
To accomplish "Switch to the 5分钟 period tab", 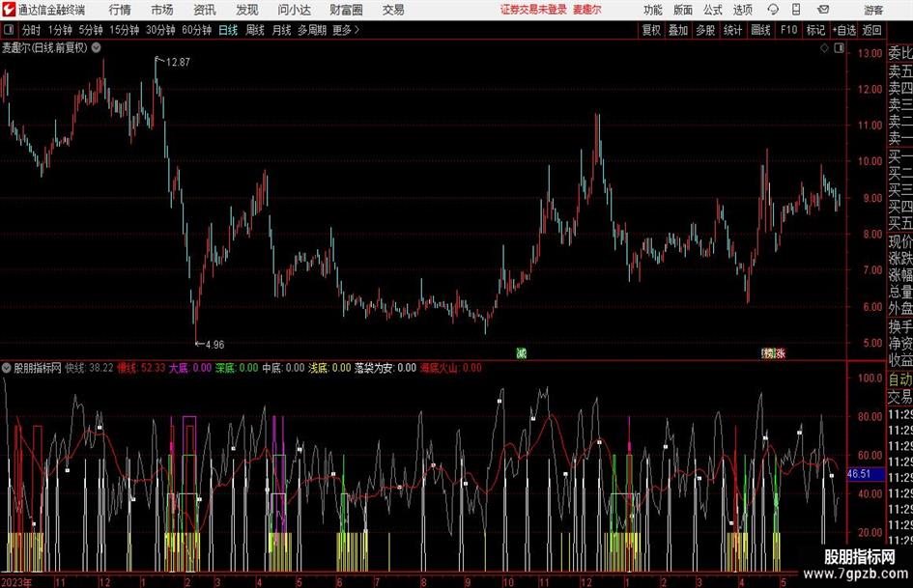I will point(91,30).
